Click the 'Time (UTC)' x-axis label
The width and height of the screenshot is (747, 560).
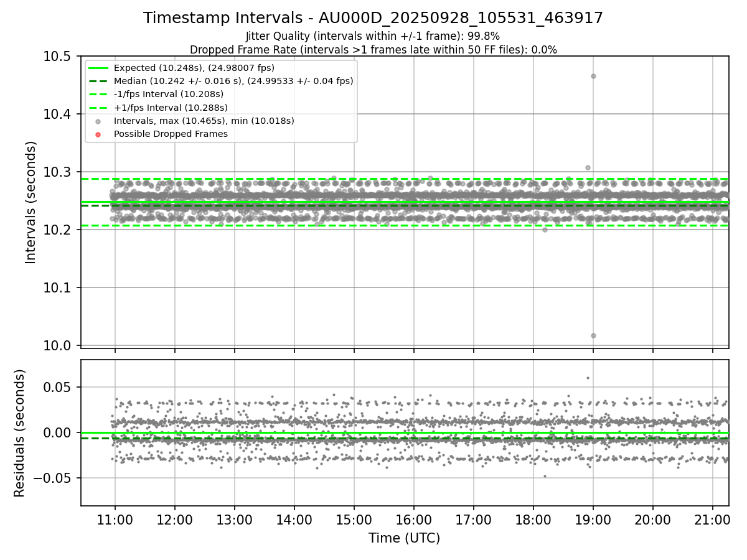click(x=404, y=538)
